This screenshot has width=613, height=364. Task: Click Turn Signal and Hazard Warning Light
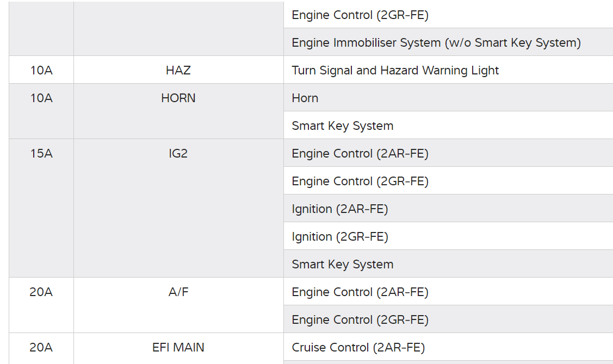click(395, 70)
